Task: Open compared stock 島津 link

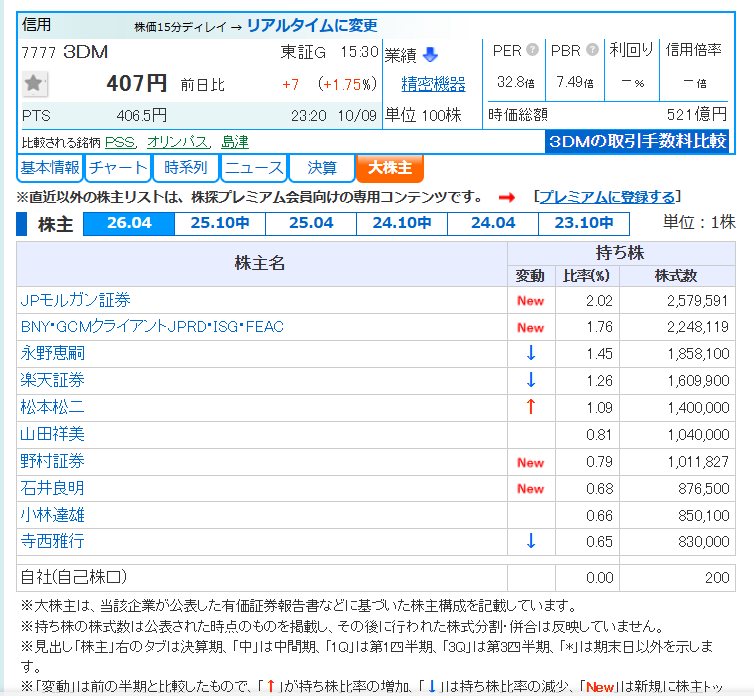Action: (x=235, y=142)
